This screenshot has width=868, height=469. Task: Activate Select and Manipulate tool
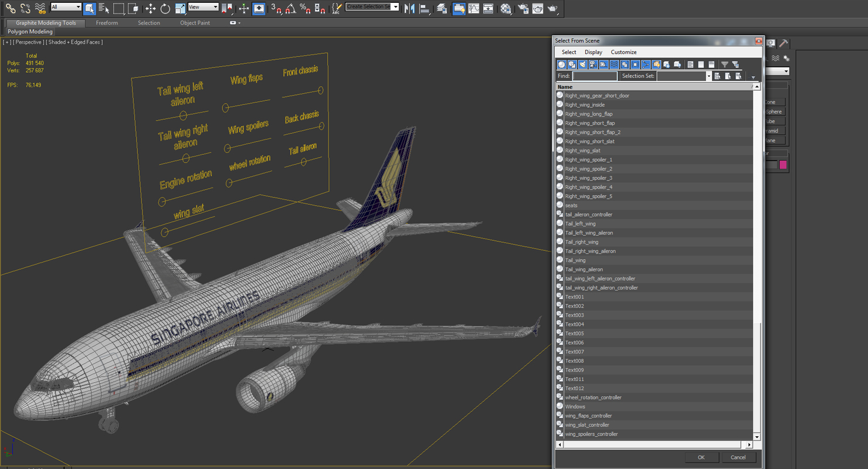[x=244, y=8]
